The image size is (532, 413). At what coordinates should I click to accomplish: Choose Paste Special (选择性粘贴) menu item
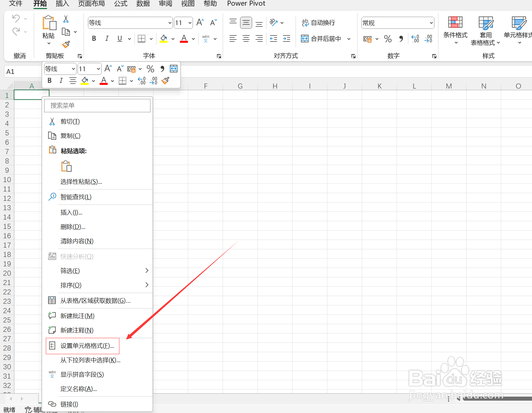coord(81,182)
